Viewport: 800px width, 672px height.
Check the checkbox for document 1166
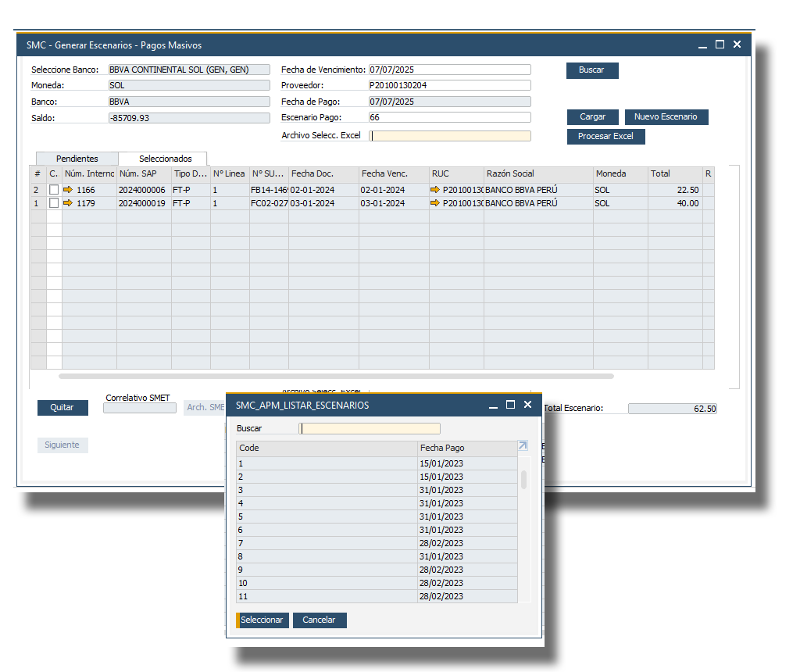point(54,190)
